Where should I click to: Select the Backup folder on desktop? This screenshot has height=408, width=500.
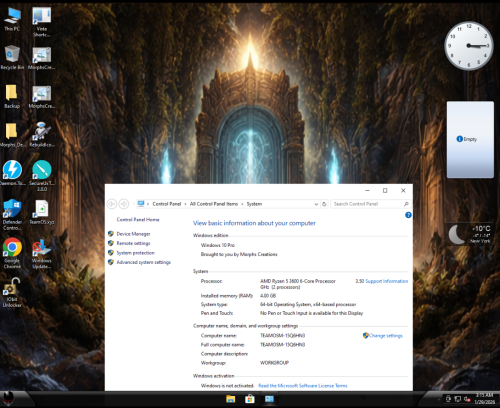click(x=12, y=96)
